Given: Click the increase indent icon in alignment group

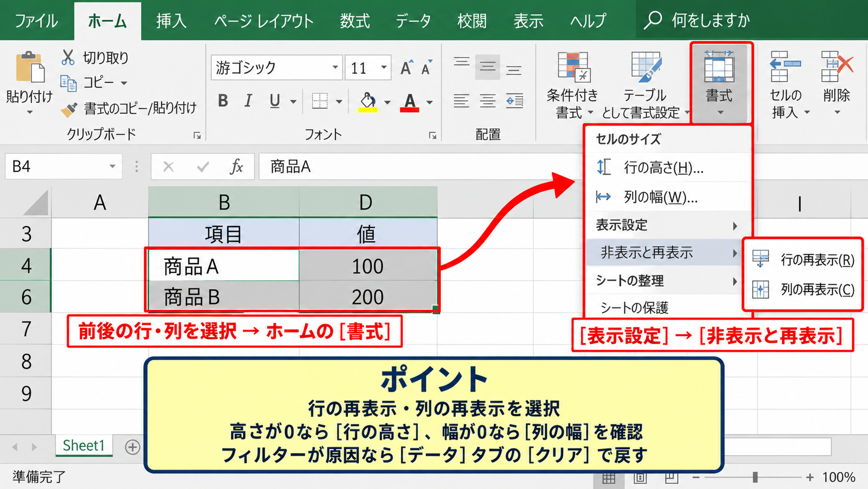Looking at the screenshot, I should pos(514,101).
